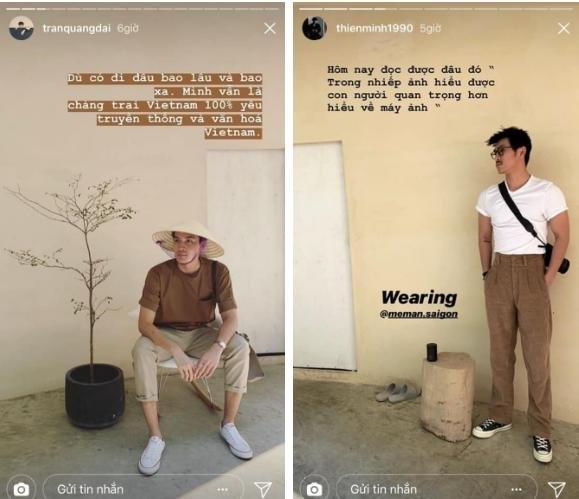Open more options in right story message bar
The height and width of the screenshot is (499, 579).
[x=516, y=490]
